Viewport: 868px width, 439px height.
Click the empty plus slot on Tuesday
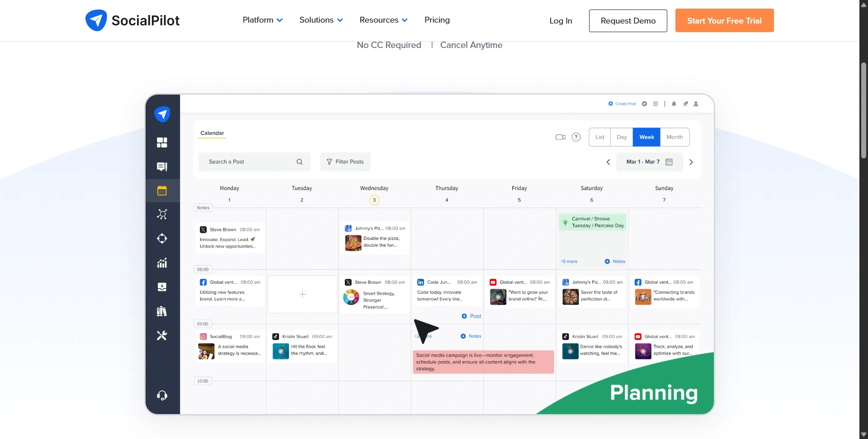pyautogui.click(x=302, y=295)
